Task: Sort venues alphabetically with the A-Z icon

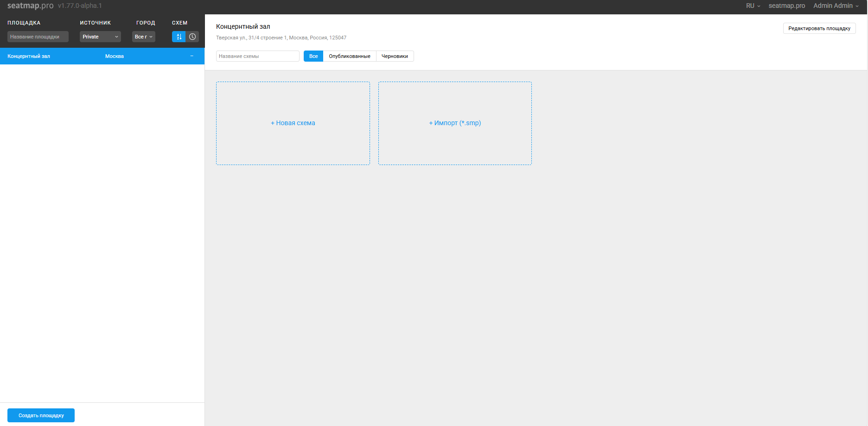Action: click(x=179, y=37)
